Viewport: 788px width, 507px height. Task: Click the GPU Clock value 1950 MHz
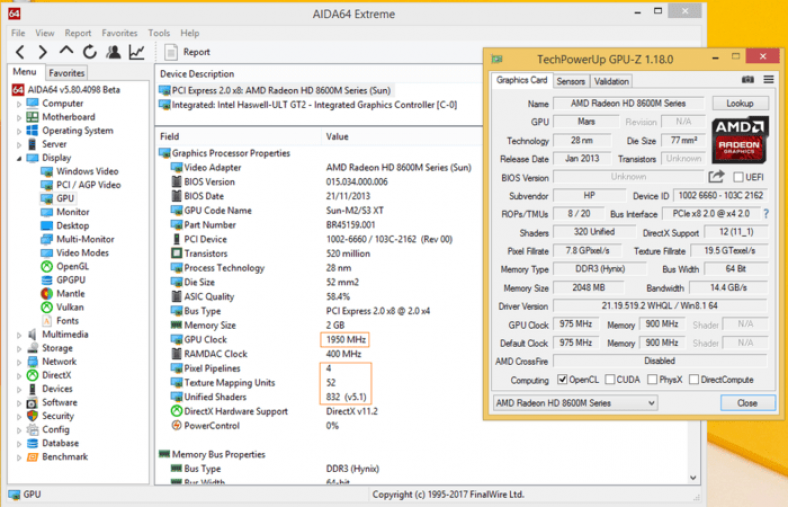pyautogui.click(x=345, y=340)
